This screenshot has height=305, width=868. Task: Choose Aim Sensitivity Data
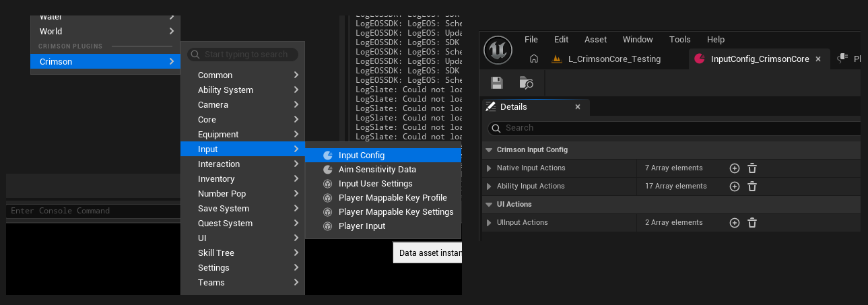[x=383, y=170]
